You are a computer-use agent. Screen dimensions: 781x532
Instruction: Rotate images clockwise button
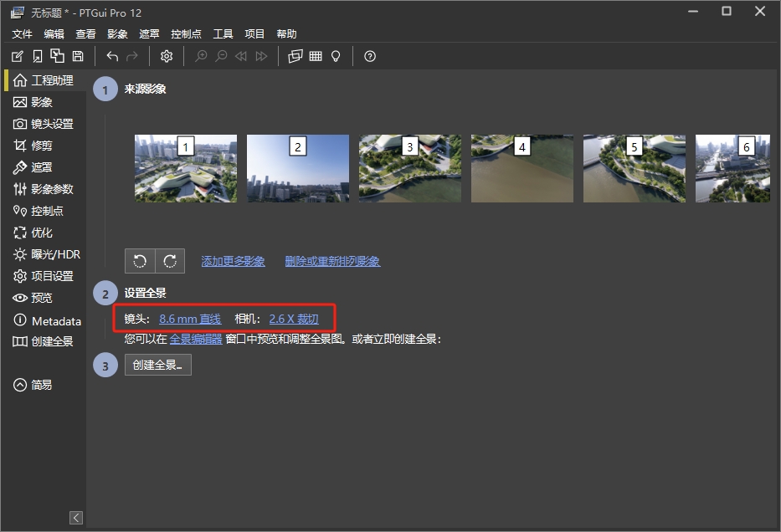170,261
